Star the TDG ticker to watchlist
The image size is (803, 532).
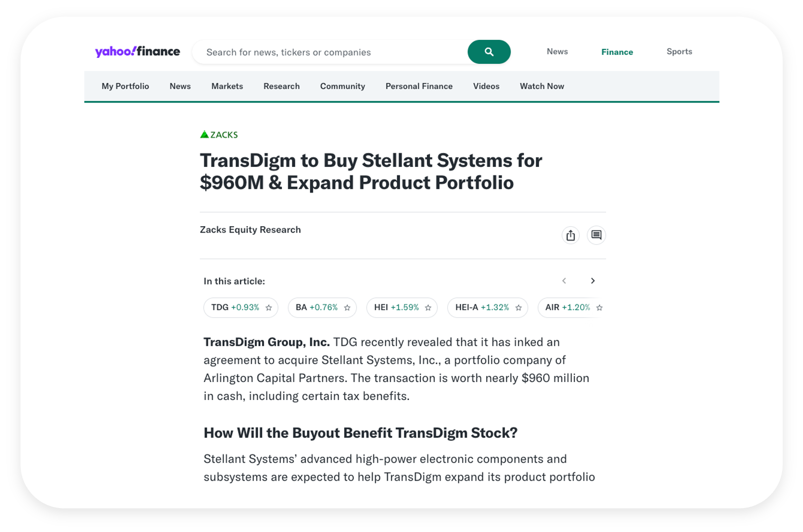(x=269, y=308)
